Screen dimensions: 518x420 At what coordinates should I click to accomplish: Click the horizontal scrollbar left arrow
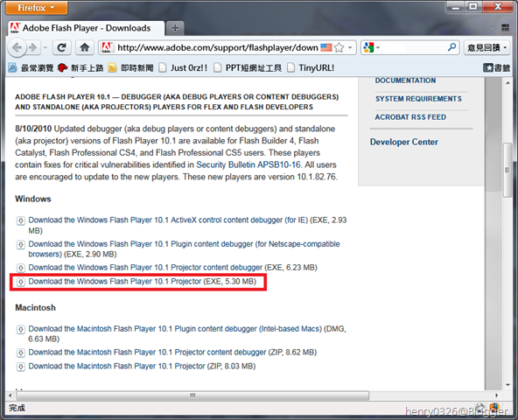(10, 395)
